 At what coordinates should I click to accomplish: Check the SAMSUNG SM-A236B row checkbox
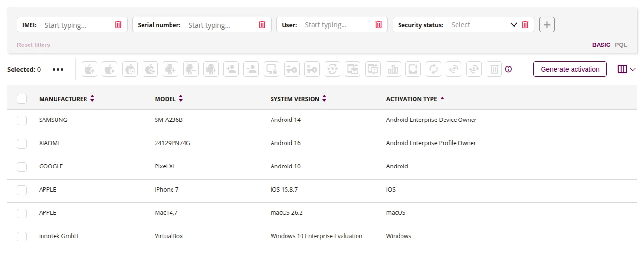(22, 120)
